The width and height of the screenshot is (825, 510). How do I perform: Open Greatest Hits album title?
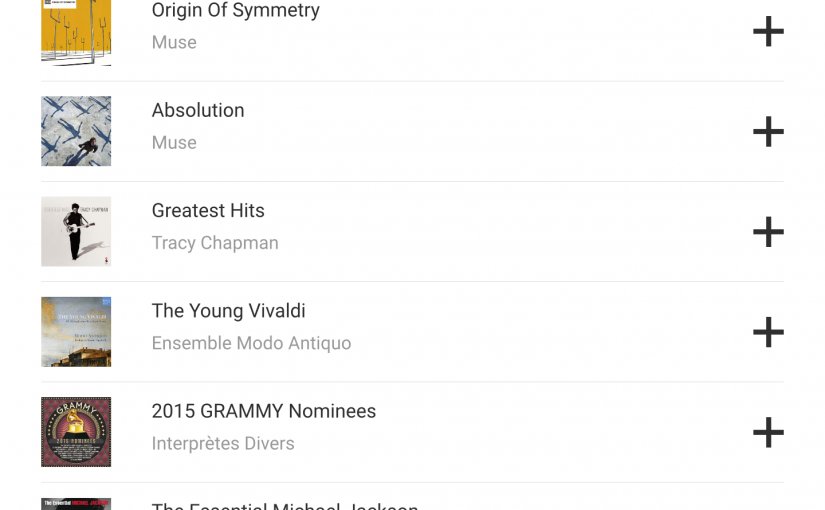208,211
